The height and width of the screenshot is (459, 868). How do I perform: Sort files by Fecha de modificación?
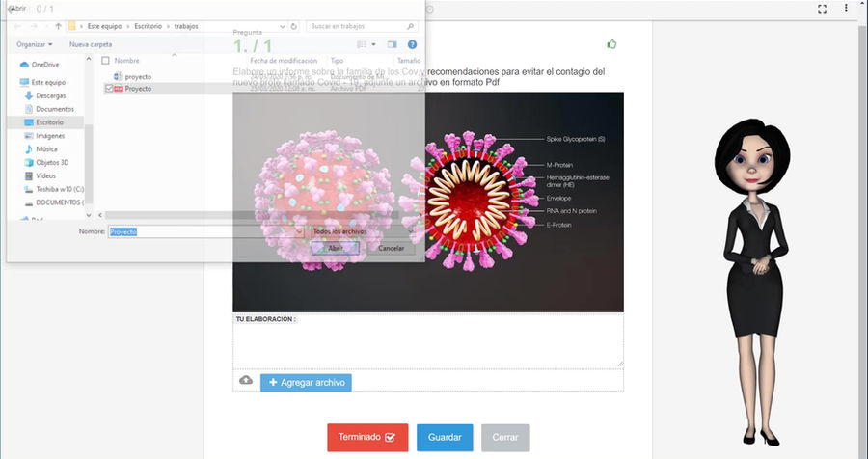(x=284, y=61)
